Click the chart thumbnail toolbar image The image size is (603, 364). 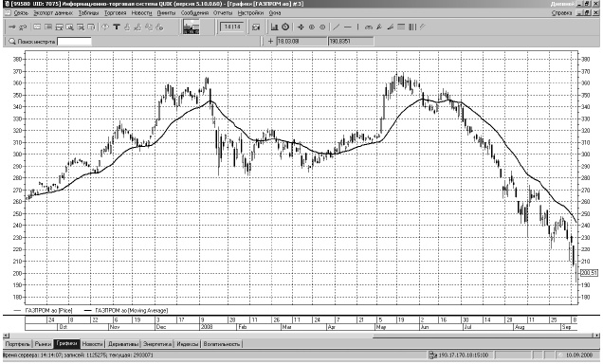click(192, 27)
